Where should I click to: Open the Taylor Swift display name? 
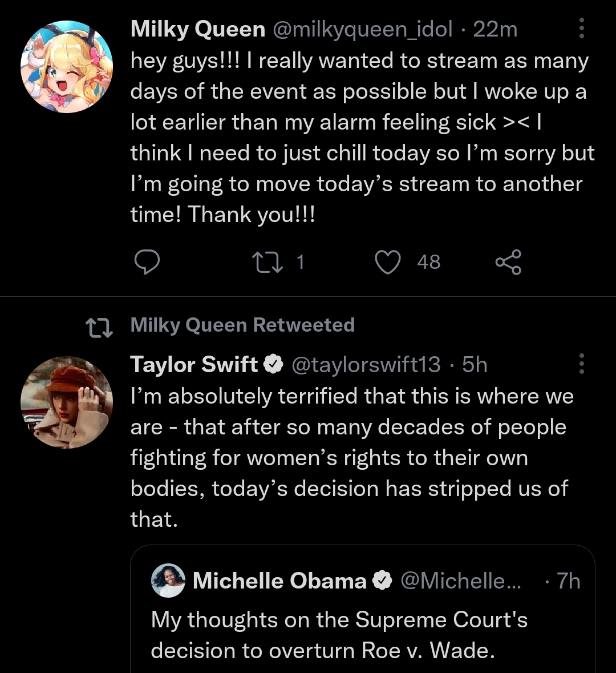[194, 364]
